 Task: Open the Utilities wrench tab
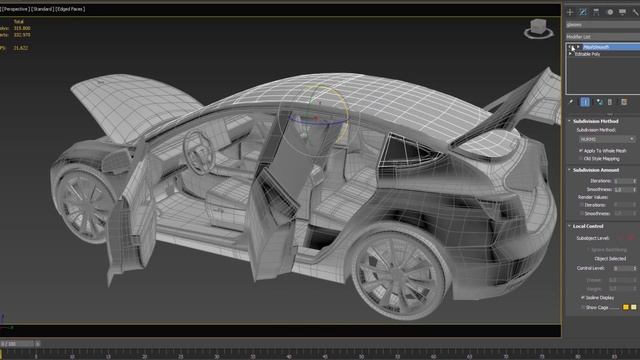(x=636, y=12)
